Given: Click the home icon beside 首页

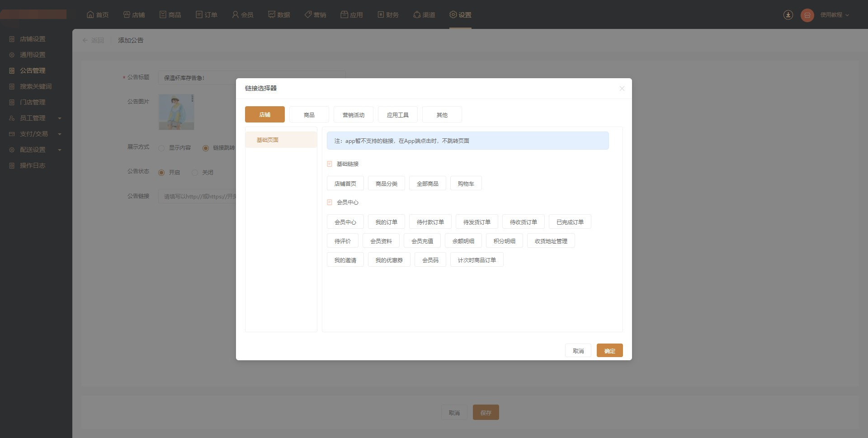Looking at the screenshot, I should [x=90, y=14].
